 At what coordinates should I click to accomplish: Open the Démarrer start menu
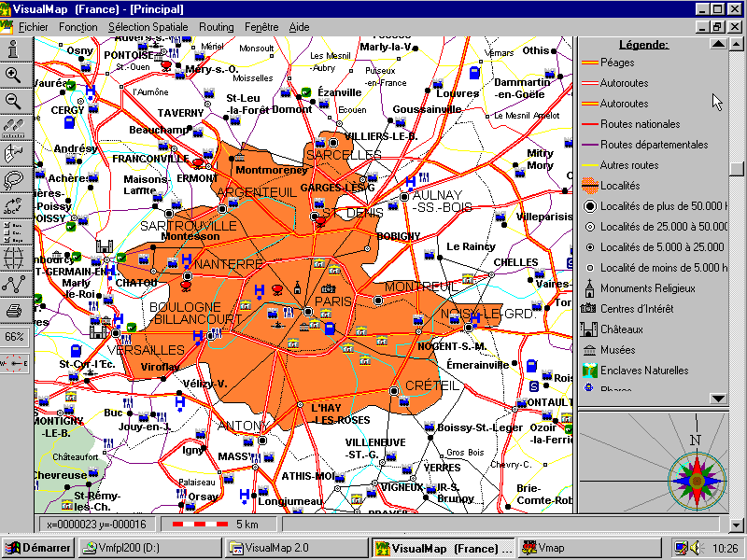38,548
